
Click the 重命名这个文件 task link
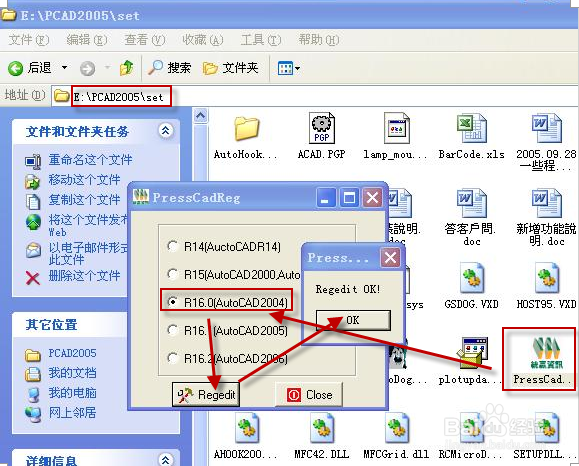90,160
